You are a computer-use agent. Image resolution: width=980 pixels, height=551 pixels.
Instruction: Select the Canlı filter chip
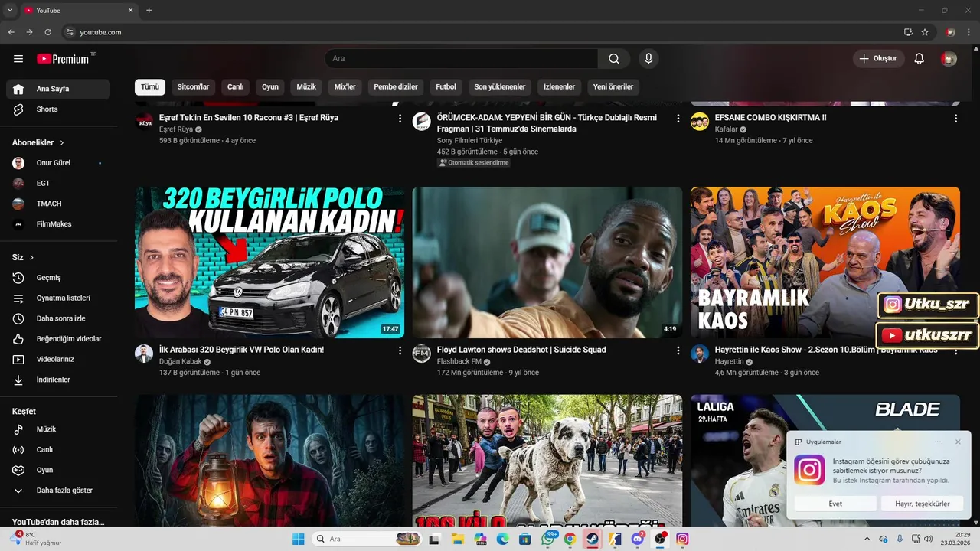pos(236,87)
